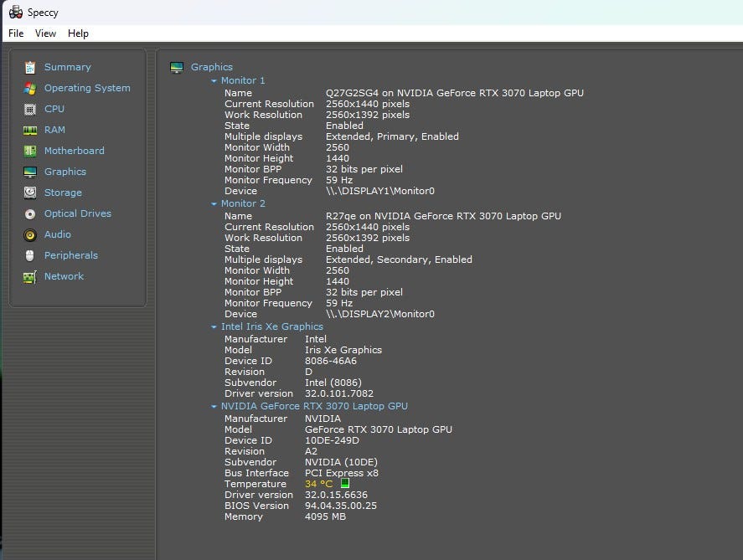The height and width of the screenshot is (560, 743).
Task: Open the File menu
Action: (16, 33)
